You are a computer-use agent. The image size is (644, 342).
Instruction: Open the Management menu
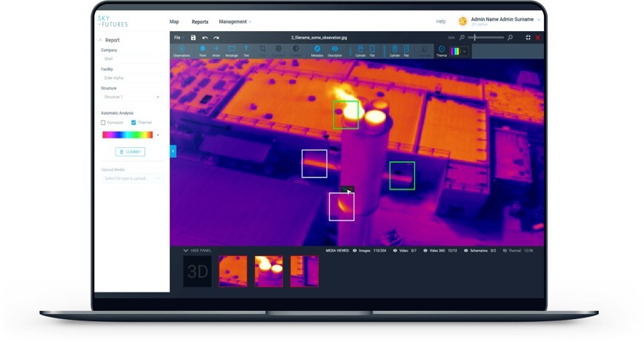234,21
